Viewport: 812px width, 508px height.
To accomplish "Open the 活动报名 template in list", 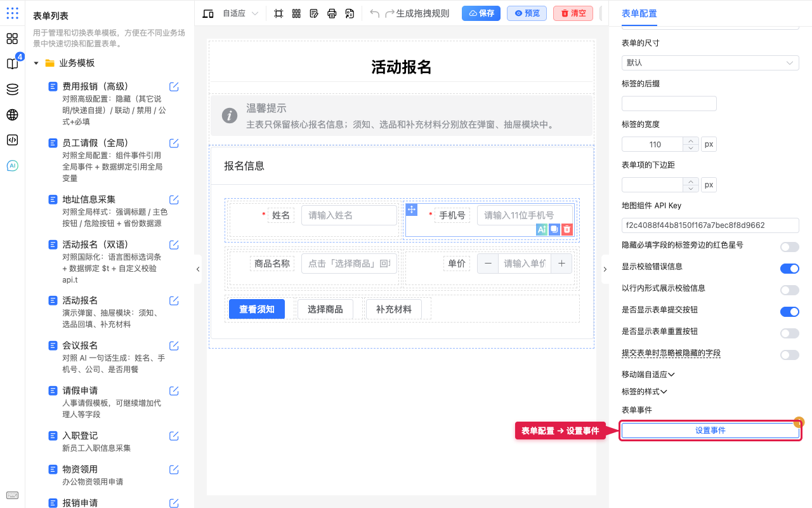I will pyautogui.click(x=80, y=300).
